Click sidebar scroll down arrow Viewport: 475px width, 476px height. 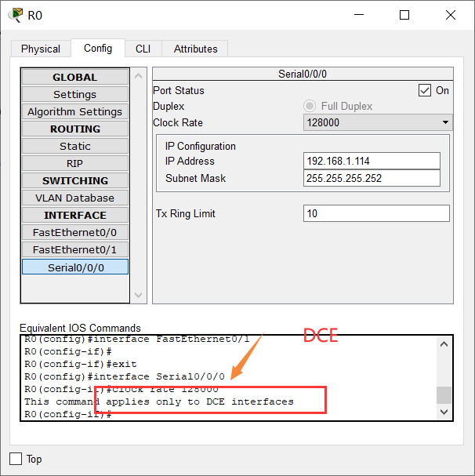(139, 295)
